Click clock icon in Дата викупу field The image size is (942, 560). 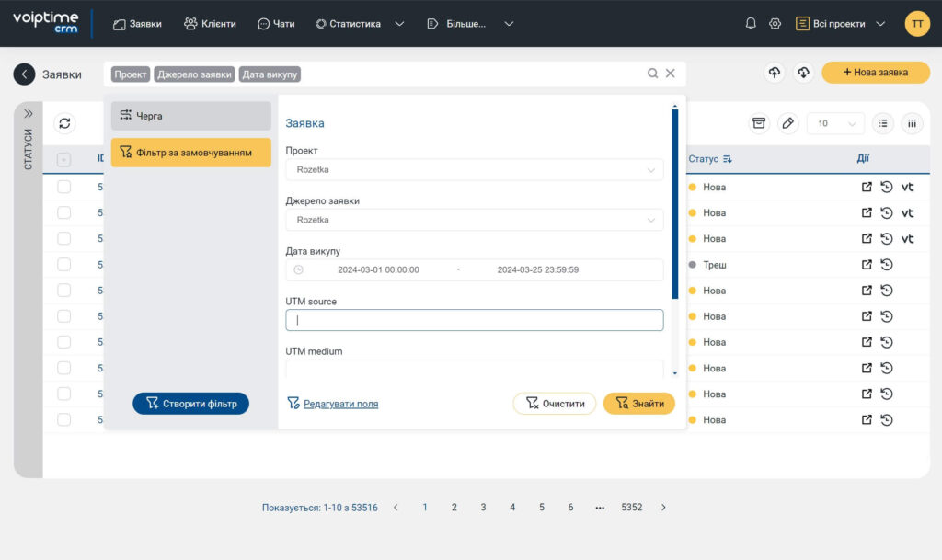coord(299,269)
